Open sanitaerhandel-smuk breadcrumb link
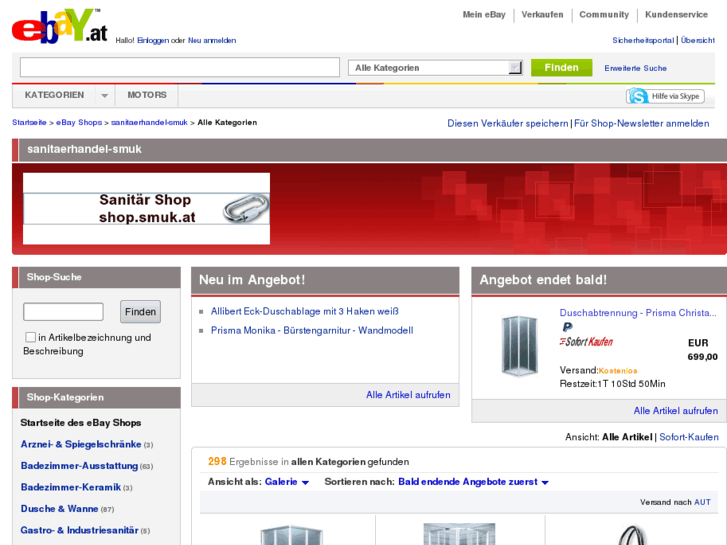727x545 pixels. click(x=149, y=122)
